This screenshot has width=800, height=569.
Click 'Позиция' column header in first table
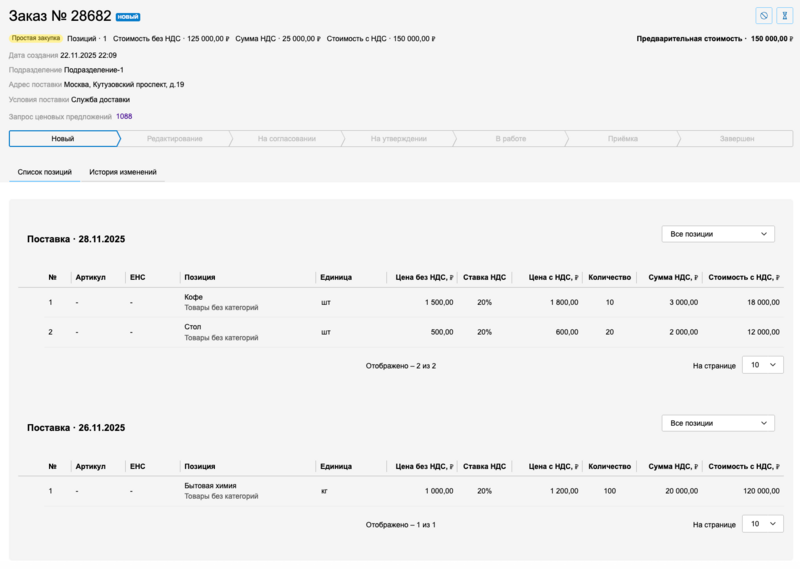tap(200, 277)
